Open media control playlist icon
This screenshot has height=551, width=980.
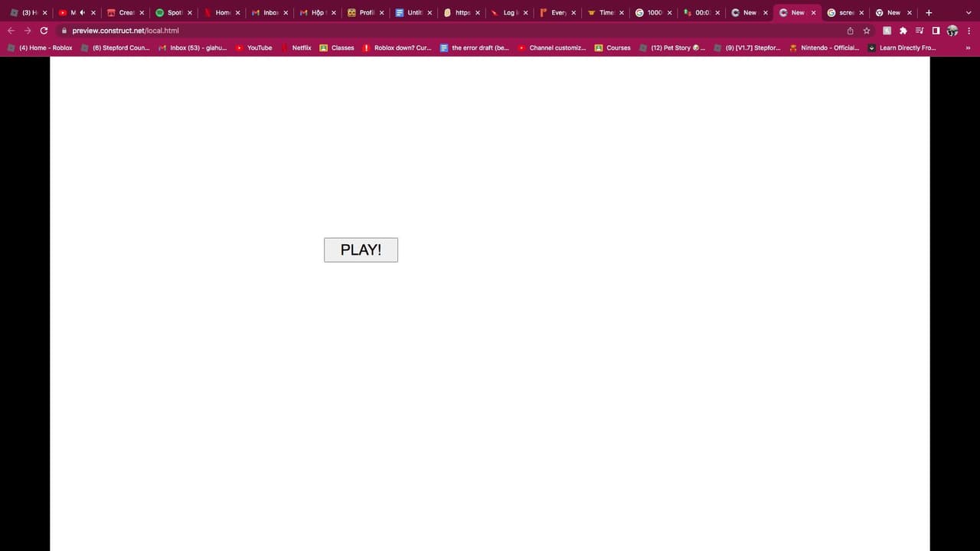(920, 31)
